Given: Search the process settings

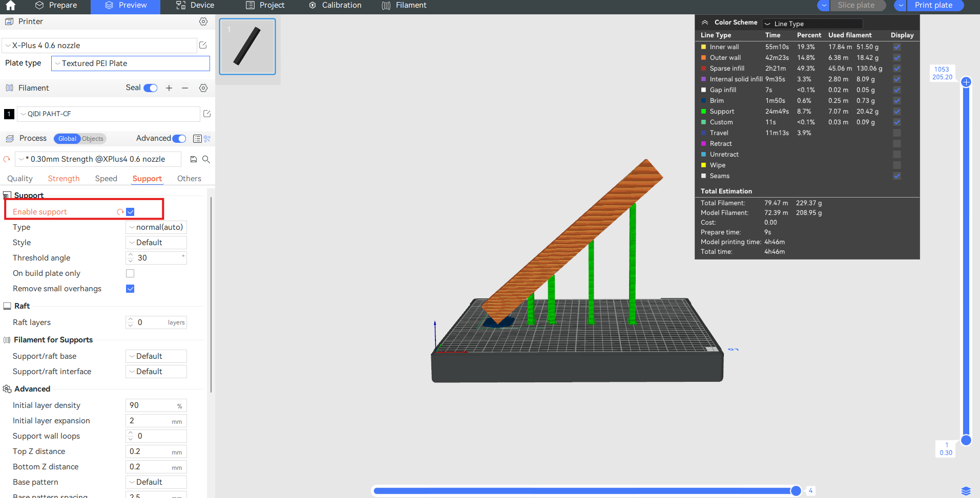Looking at the screenshot, I should point(206,159).
